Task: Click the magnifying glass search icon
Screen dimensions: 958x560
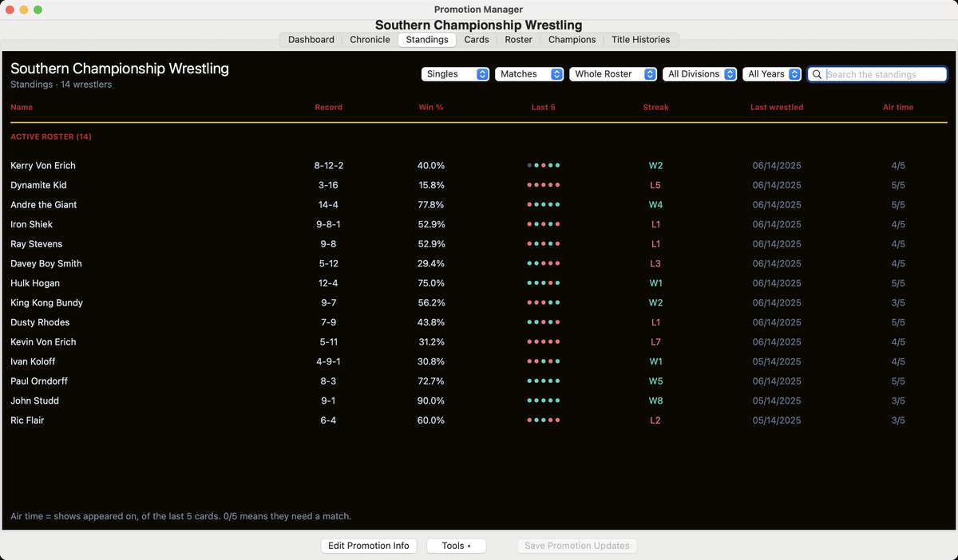Action: coord(817,74)
